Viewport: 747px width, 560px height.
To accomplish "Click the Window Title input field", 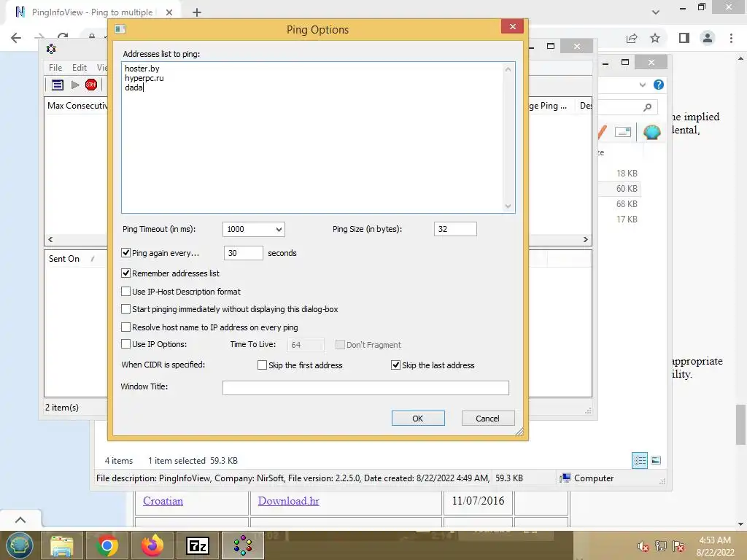I will pos(365,388).
